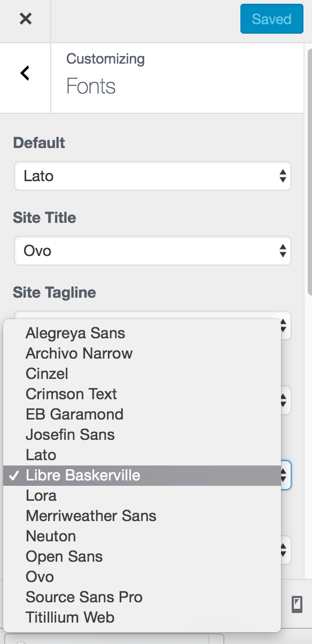Choose Archivo Narrow font option
Screen dimensions: 312x644
(x=142, y=353)
